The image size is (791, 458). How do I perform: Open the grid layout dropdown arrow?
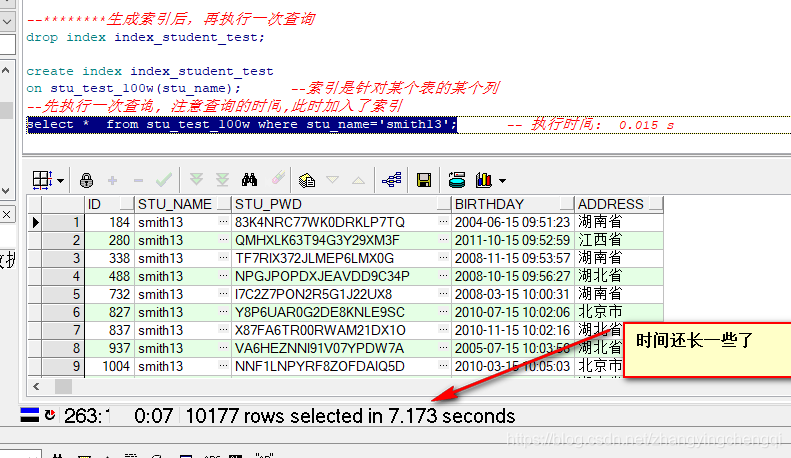pos(61,181)
